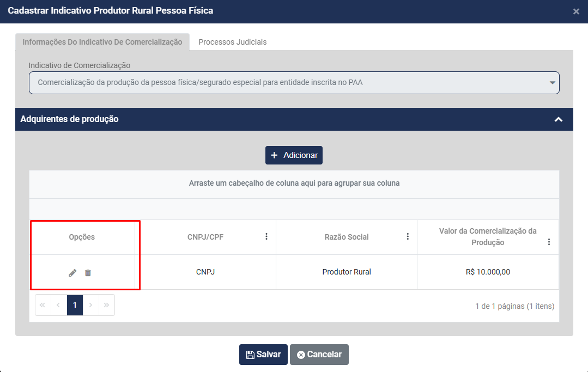
Task: Select Informações Do Indicativo De Comercialização tab
Action: pos(102,42)
